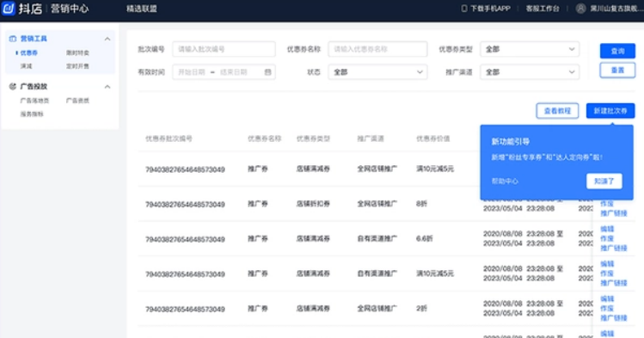Viewport: 644px width, 338px height.
Task: Click the 2折 coupon value cell
Action: [421, 309]
